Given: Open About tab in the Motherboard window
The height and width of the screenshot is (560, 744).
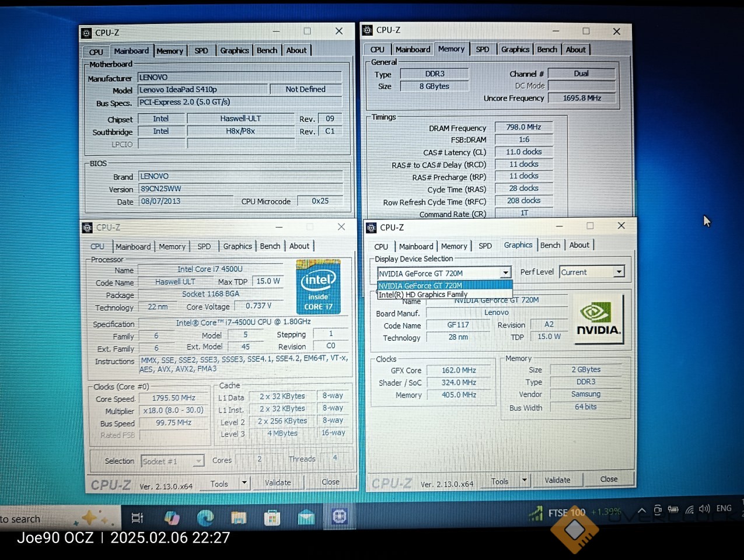Looking at the screenshot, I should coord(296,51).
